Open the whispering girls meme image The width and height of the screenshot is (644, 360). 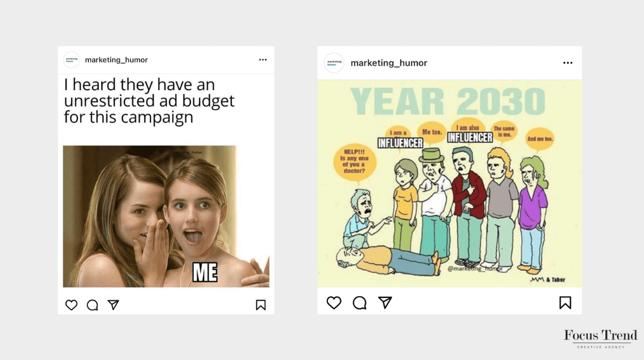pyautogui.click(x=166, y=217)
